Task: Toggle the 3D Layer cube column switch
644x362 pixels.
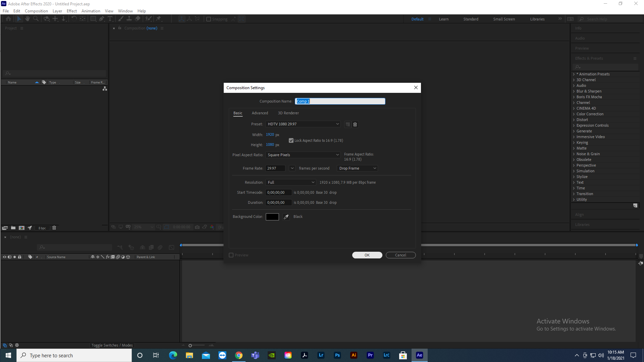Action: pos(128,257)
